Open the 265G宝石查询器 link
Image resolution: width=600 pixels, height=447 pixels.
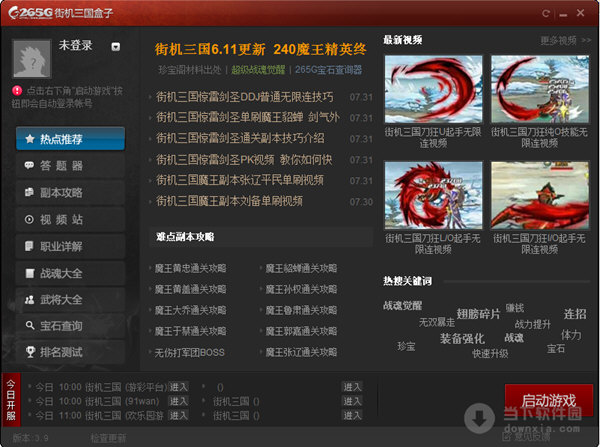point(328,70)
